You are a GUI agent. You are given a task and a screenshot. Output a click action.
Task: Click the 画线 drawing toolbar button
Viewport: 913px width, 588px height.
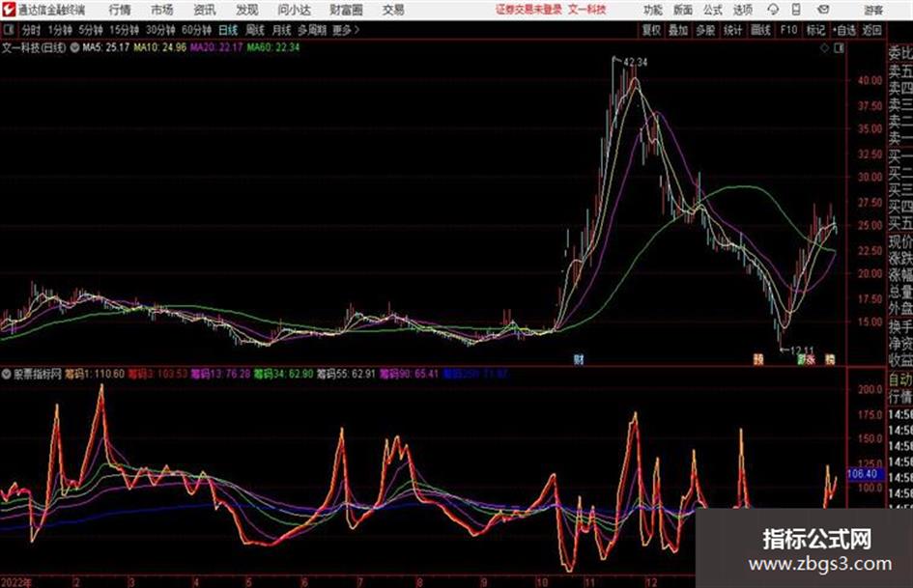pos(760,30)
